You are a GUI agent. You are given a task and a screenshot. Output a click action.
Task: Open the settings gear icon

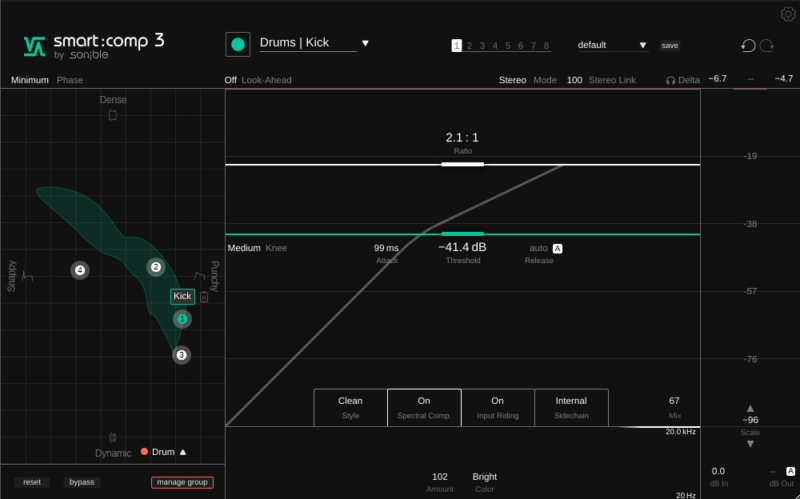[x=787, y=13]
